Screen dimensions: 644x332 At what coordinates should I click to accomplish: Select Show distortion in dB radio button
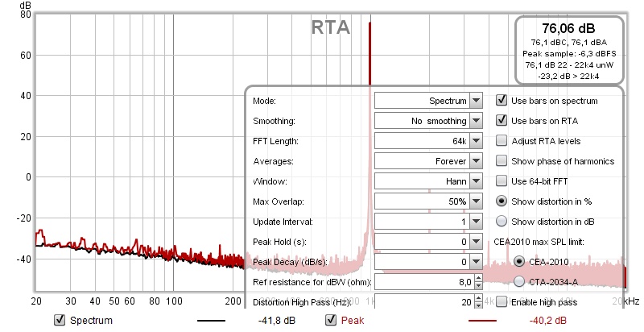[x=502, y=221]
